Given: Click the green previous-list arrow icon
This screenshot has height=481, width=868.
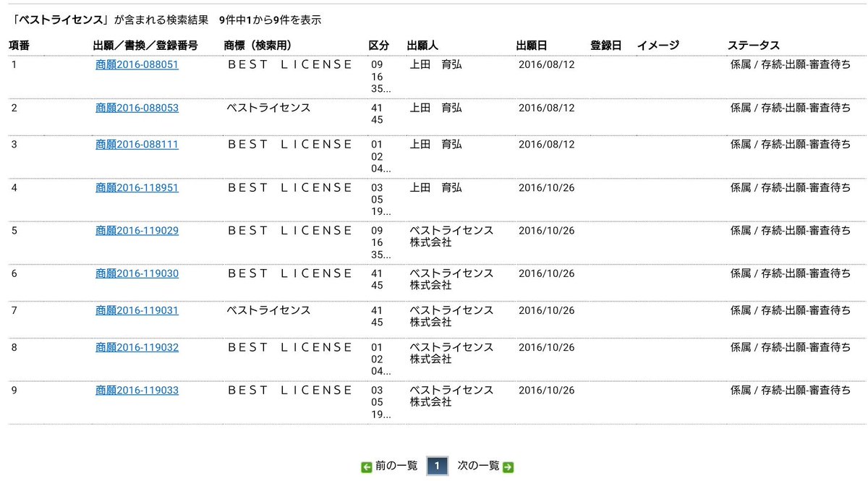Looking at the screenshot, I should (367, 467).
